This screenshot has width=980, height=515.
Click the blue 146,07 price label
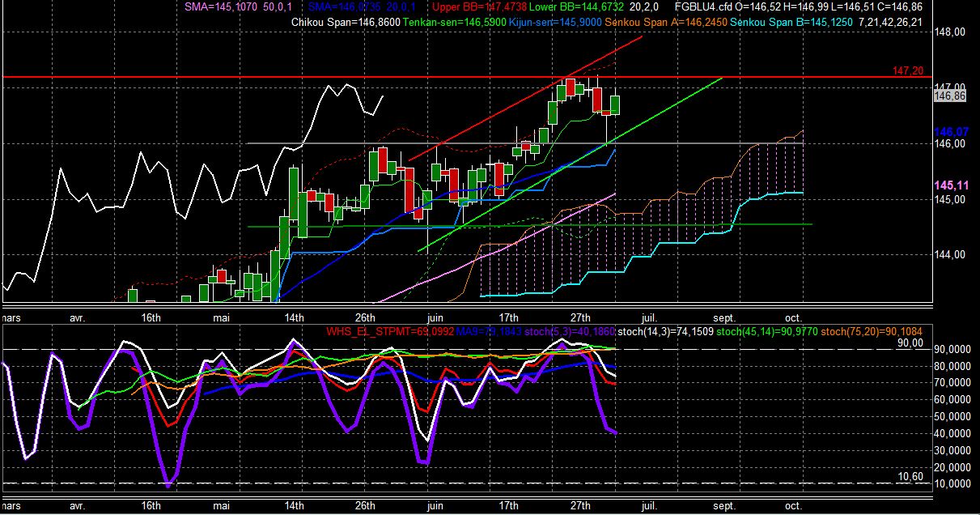pos(952,132)
